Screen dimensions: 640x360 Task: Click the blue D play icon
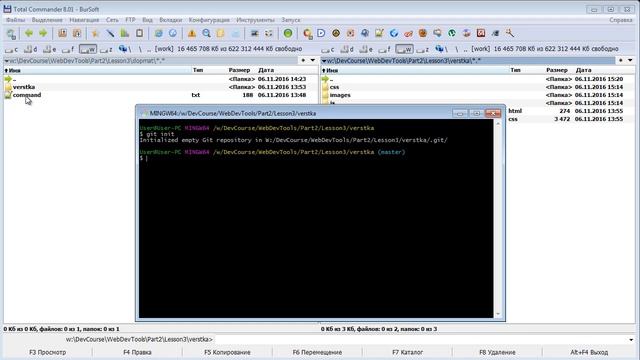[x=321, y=33]
